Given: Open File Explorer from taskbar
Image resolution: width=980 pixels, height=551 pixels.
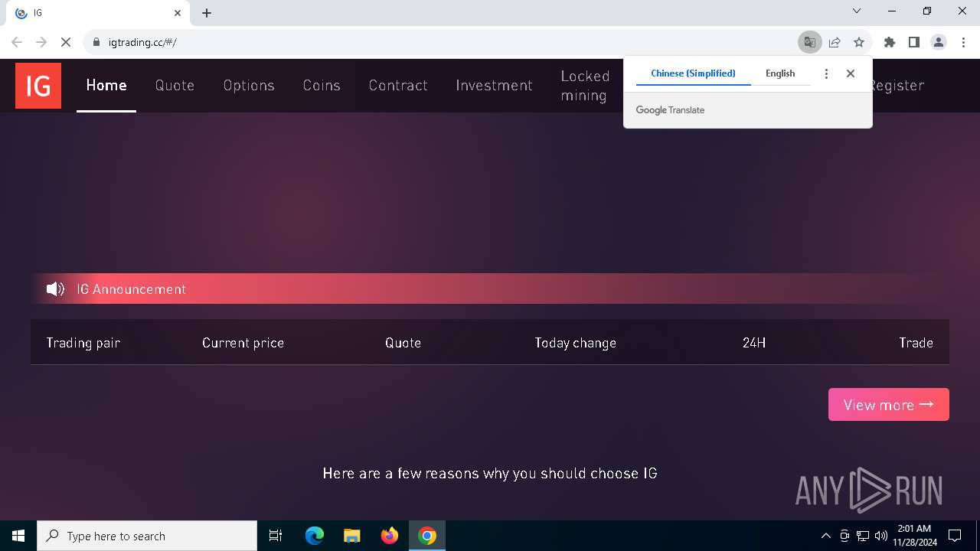Looking at the screenshot, I should (352, 536).
